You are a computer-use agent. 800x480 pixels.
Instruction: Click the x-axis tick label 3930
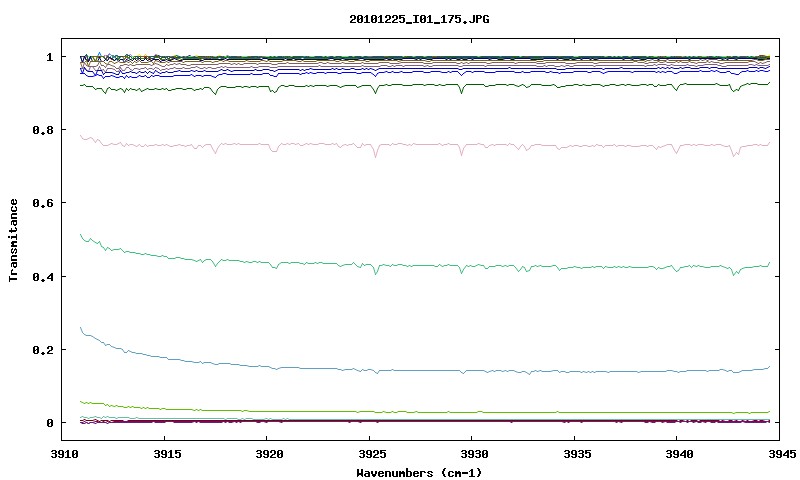[x=474, y=454]
